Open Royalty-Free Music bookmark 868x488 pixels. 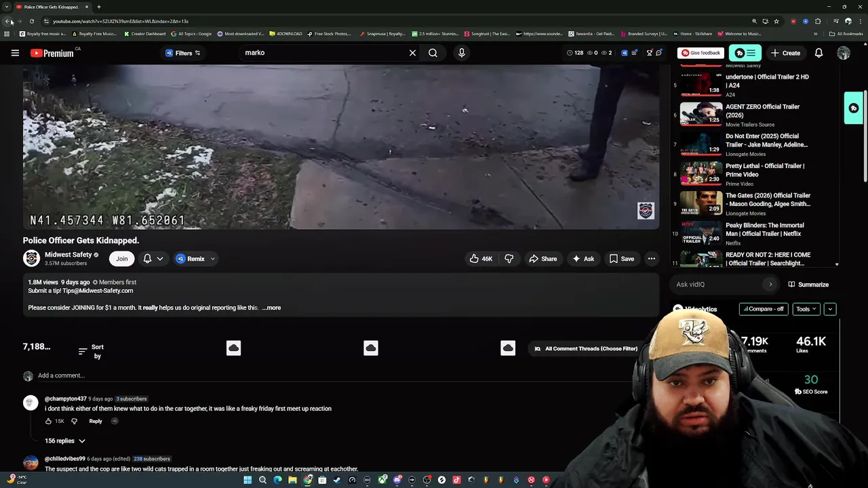[94, 34]
